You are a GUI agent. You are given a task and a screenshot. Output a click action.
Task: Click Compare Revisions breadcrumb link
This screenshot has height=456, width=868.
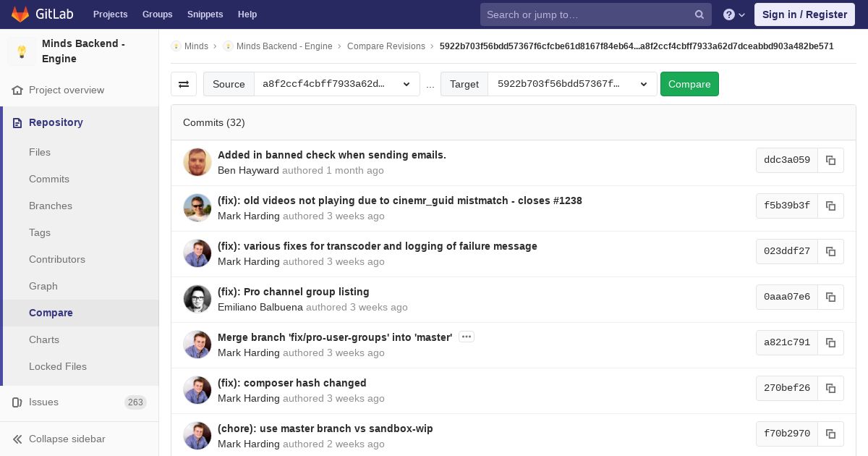pyautogui.click(x=386, y=46)
